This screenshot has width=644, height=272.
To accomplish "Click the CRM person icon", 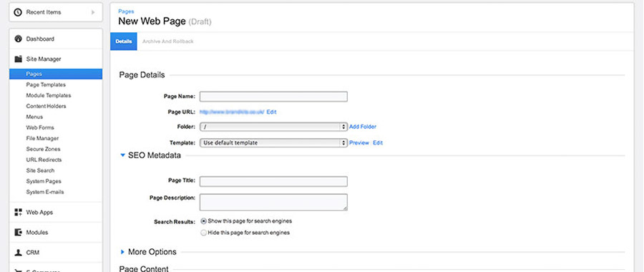I will tap(18, 253).
